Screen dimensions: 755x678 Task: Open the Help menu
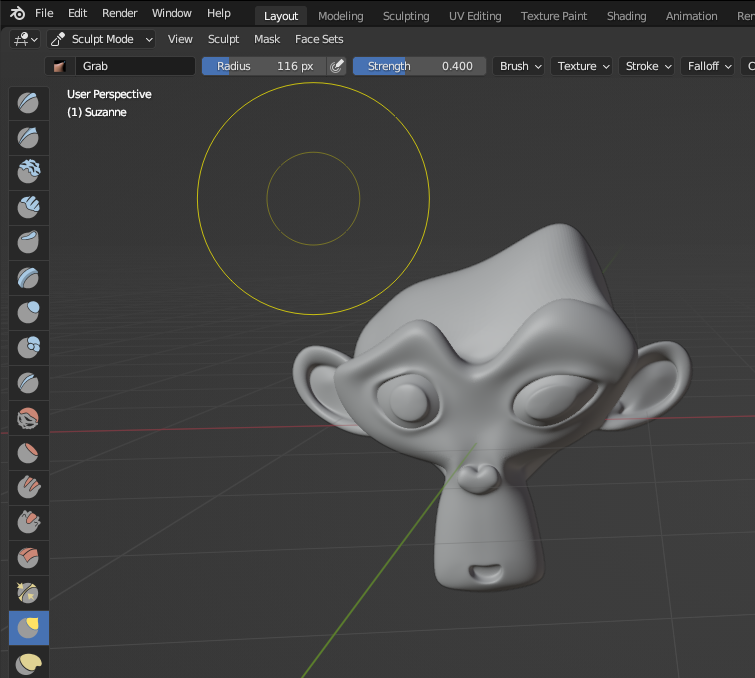(x=219, y=13)
